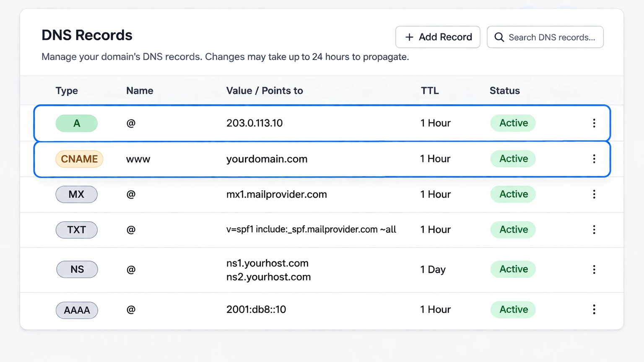Open the TTL value for the A record
The width and height of the screenshot is (644, 362).
[435, 123]
